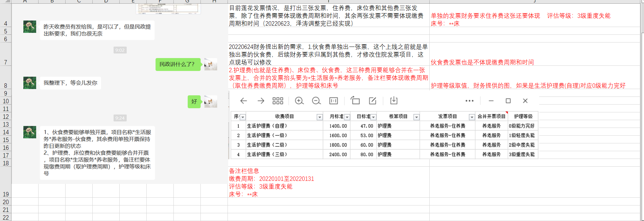
Task: Open the three-dots more options menu
Action: (x=470, y=101)
